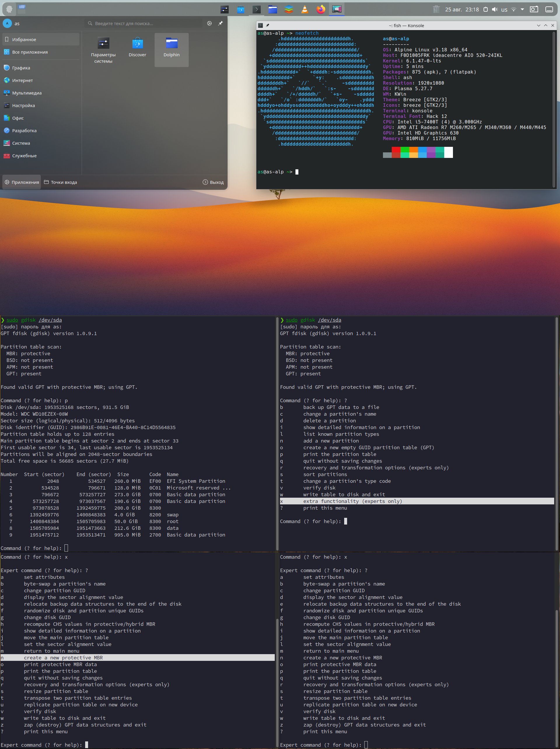
Task: Select Все приложения category
Action: click(x=30, y=52)
